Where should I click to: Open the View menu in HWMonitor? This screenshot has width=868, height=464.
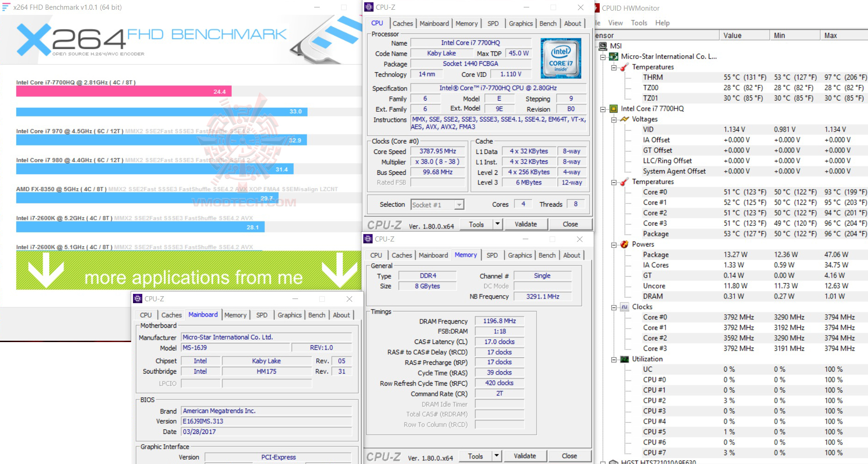615,22
